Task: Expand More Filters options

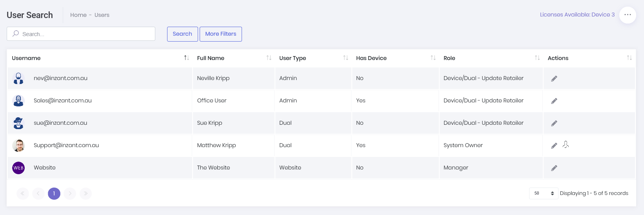Action: coord(220,34)
